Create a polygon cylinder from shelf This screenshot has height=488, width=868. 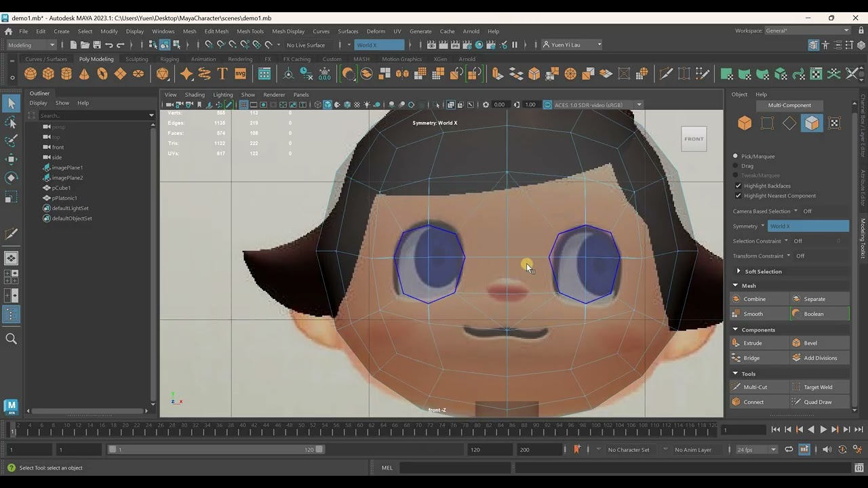66,74
